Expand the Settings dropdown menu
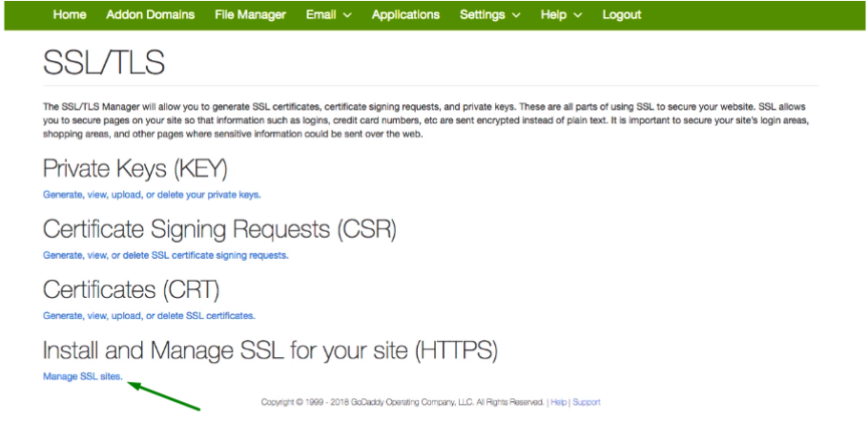 (490, 15)
